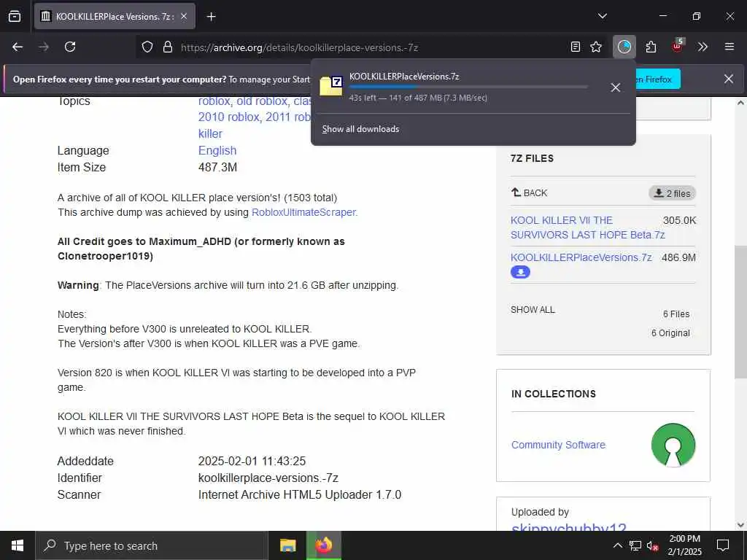Open the extensions puzzle icon

pos(651,47)
